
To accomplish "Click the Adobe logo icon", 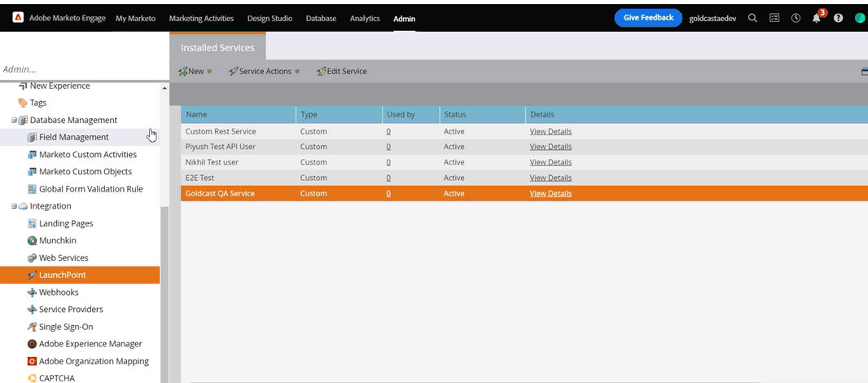I will pos(18,18).
